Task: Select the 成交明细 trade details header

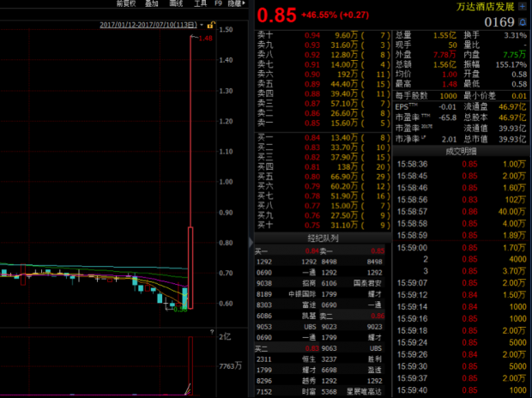Action: tap(461, 151)
